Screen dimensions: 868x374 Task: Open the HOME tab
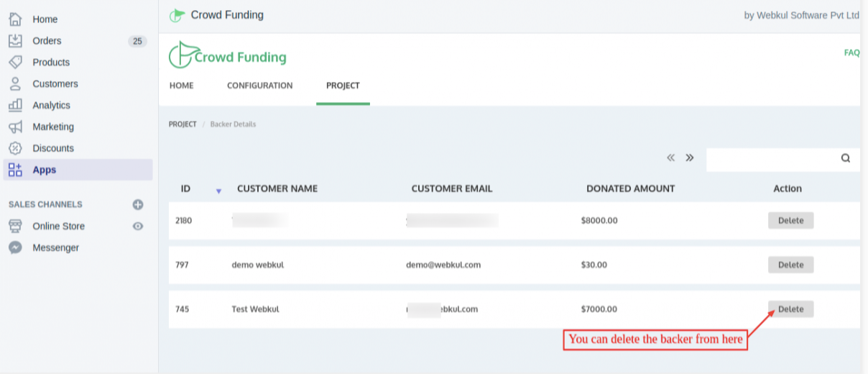click(x=182, y=86)
